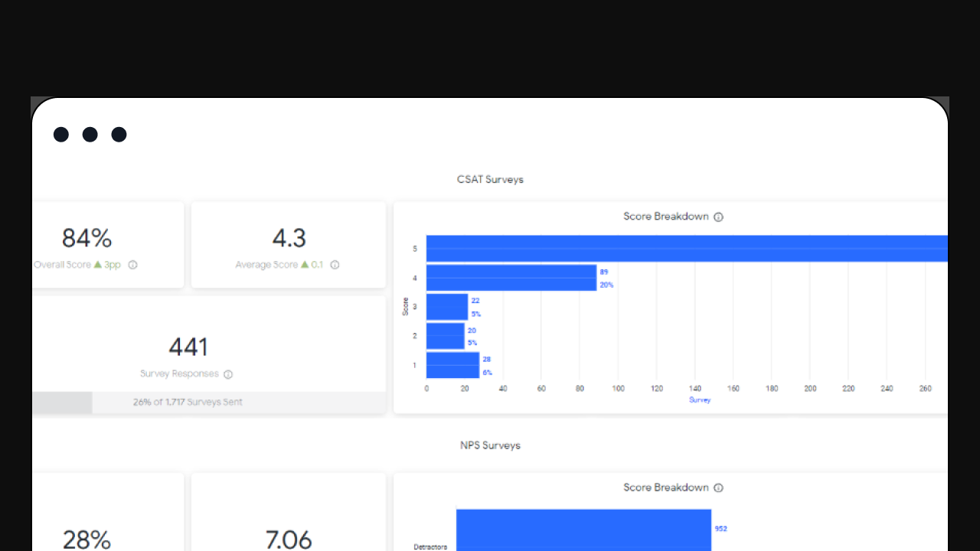Open the Survey Responses info tooltip icon
The width and height of the screenshot is (980, 551).
[228, 374]
